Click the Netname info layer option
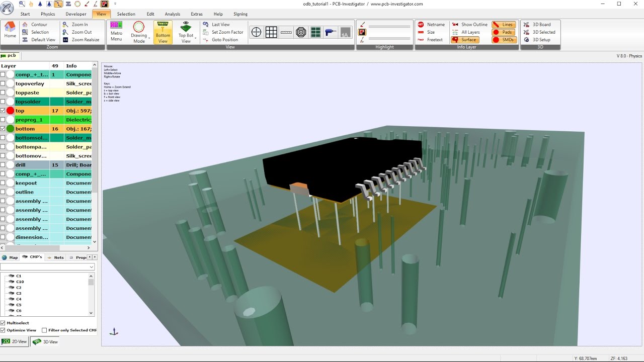 click(x=431, y=24)
